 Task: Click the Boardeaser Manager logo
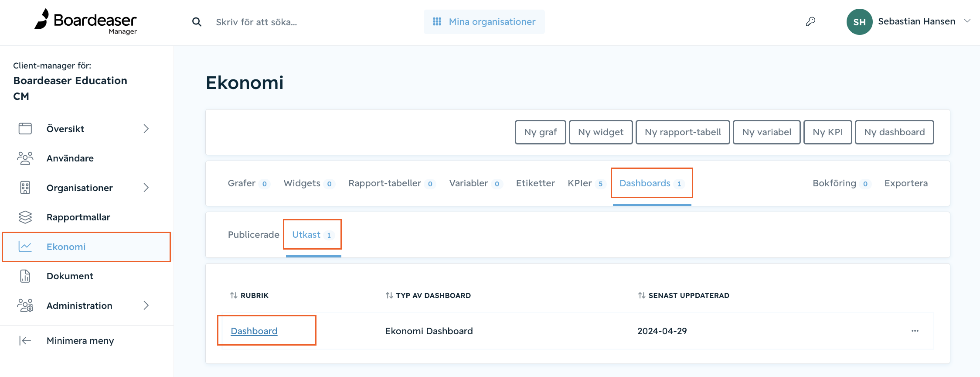tap(86, 21)
